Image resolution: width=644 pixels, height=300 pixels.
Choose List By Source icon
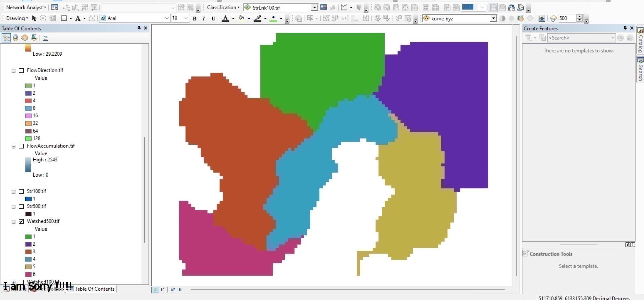tap(15, 38)
